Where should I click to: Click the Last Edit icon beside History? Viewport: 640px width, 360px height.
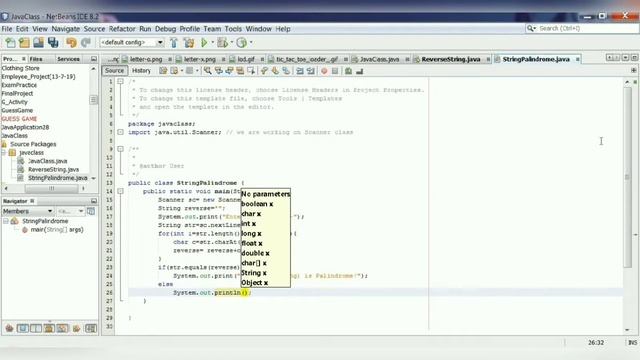pyautogui.click(x=163, y=71)
